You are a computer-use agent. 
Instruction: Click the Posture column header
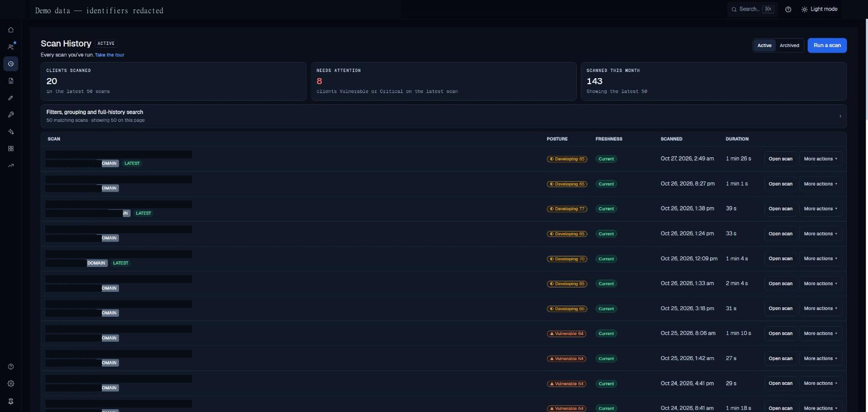[557, 139]
